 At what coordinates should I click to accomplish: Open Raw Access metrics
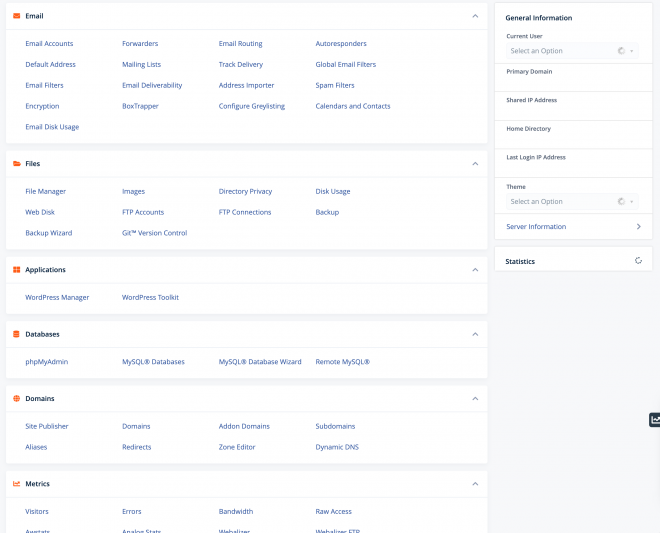(x=333, y=512)
